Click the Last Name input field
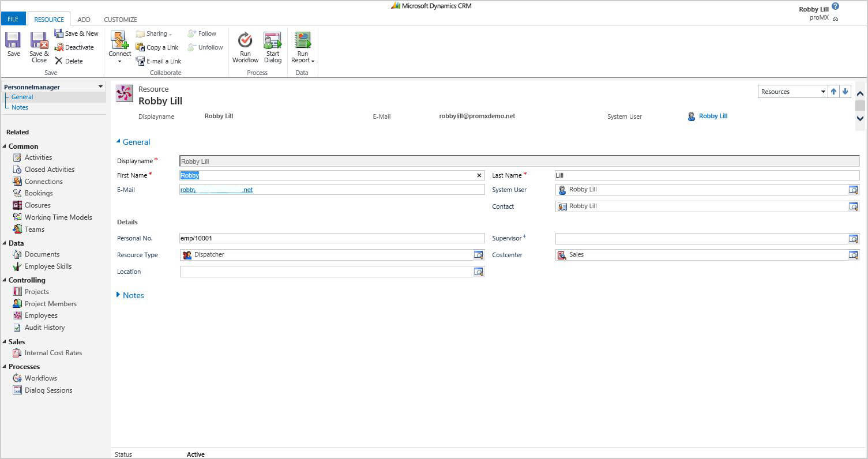Image resolution: width=868 pixels, height=459 pixels. [x=707, y=175]
